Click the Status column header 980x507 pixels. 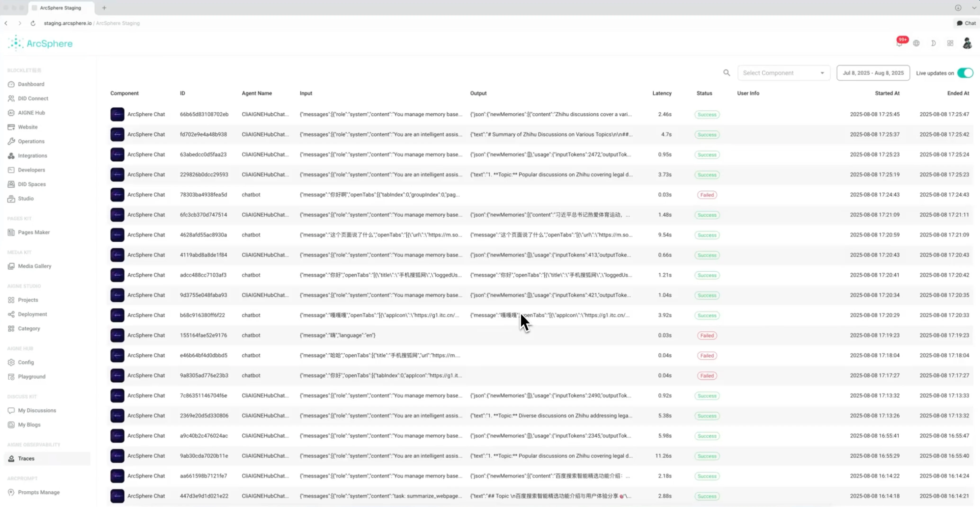(704, 93)
